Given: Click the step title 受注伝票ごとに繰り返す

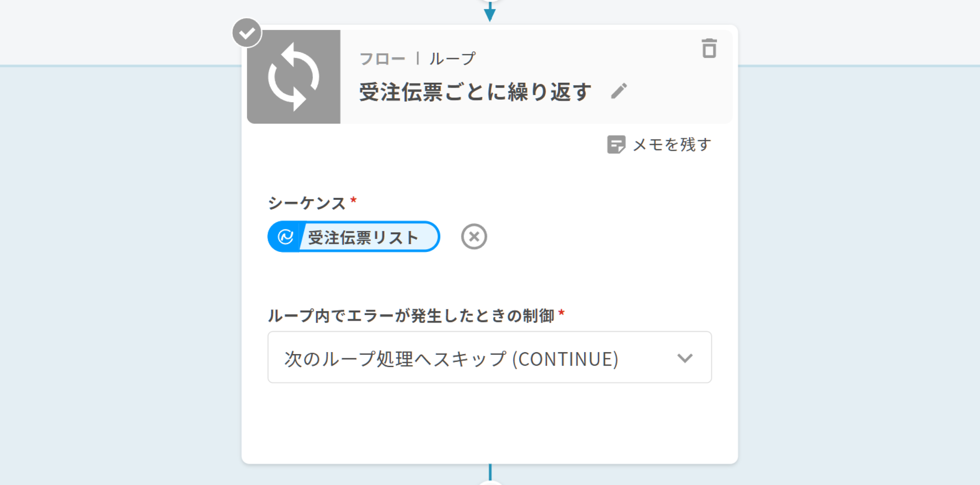Looking at the screenshot, I should (475, 92).
